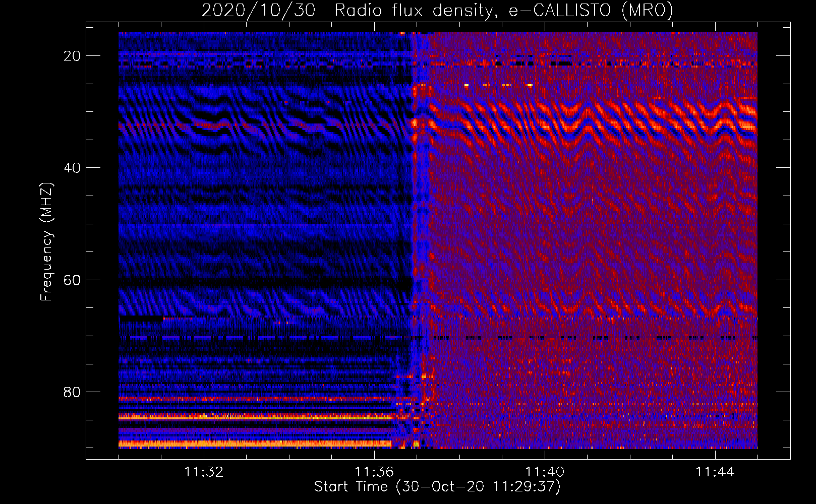This screenshot has width=816, height=504.
Task: Click the frequency tick label "20"
Action: click(73, 56)
